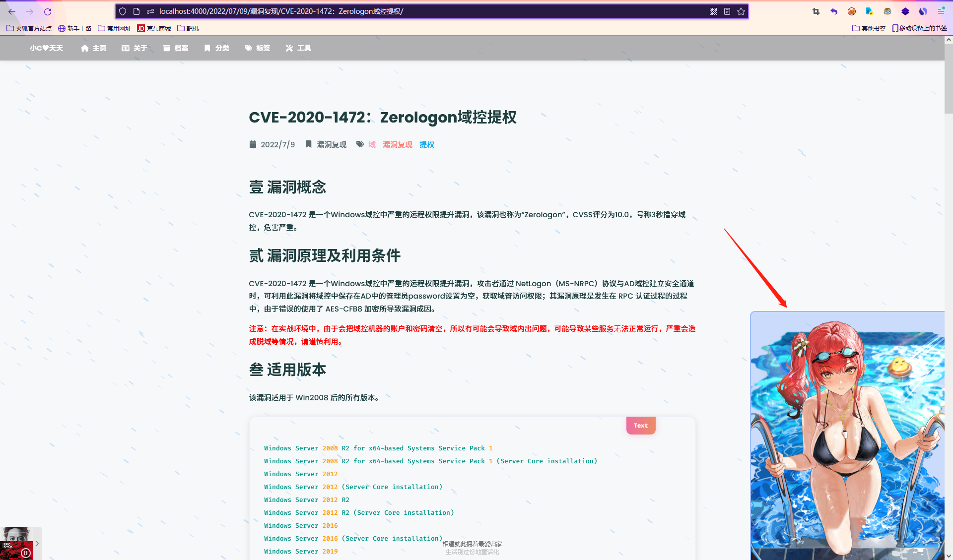Click the red 注意 warning paragraph
The height and width of the screenshot is (560, 953).
[472, 335]
